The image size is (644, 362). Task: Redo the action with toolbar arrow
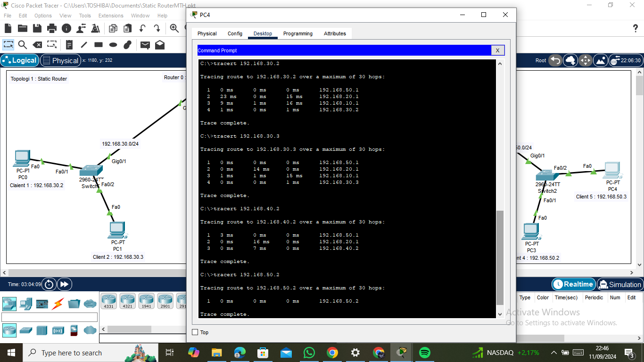coord(157,28)
